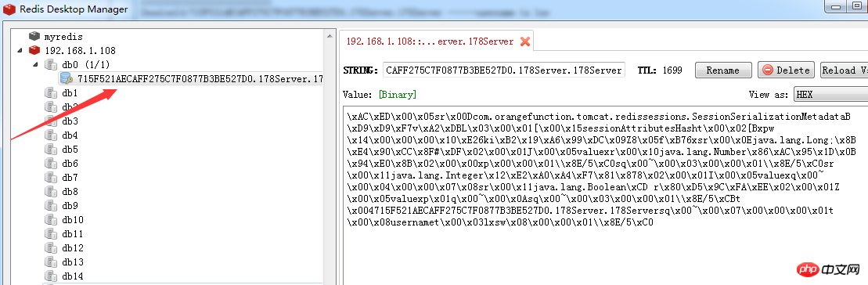Viewport: 868px width, 285px height.
Task: Click the Reload Value button
Action: click(845, 70)
